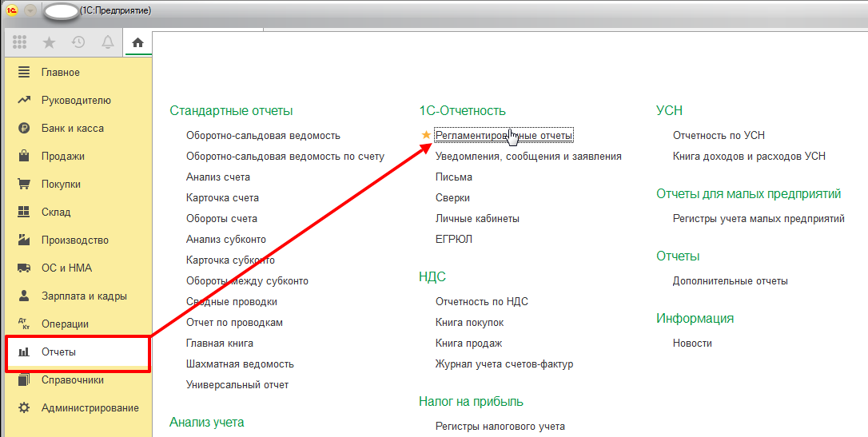Open the notifications bell icon

coord(107,43)
